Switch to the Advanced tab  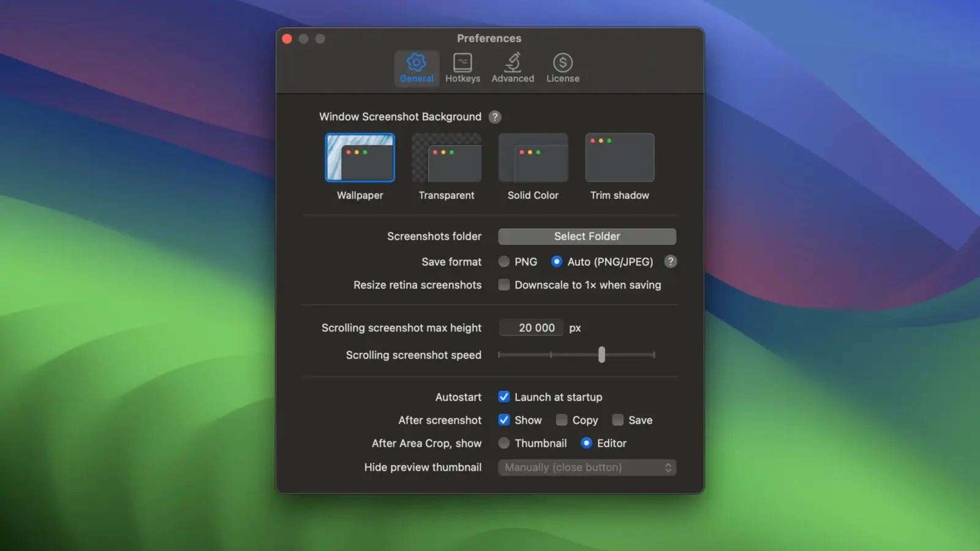click(513, 68)
